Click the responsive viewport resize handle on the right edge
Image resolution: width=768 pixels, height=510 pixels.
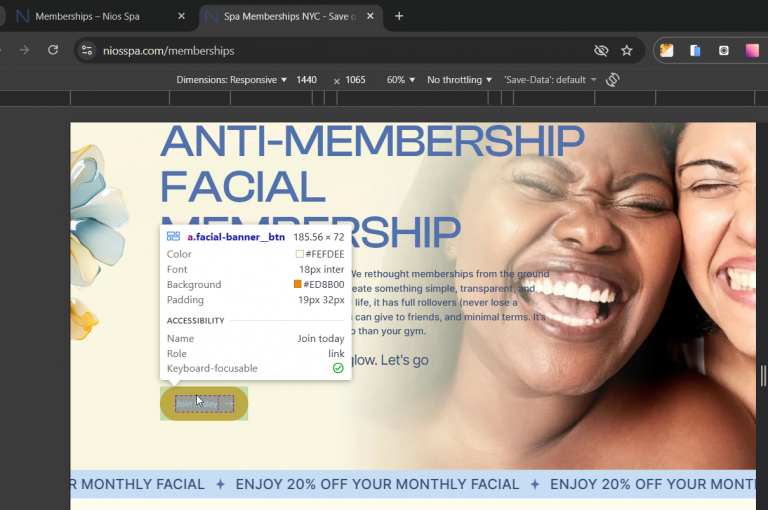[763, 375]
